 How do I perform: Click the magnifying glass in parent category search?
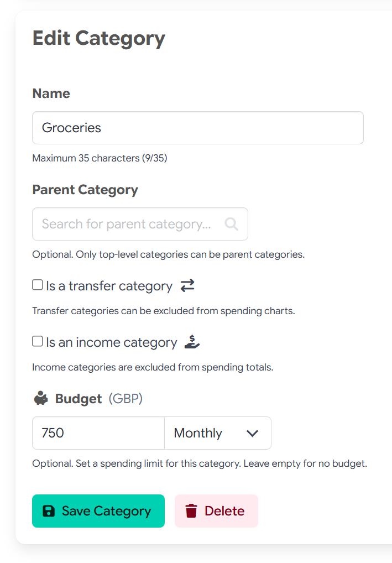tap(231, 224)
